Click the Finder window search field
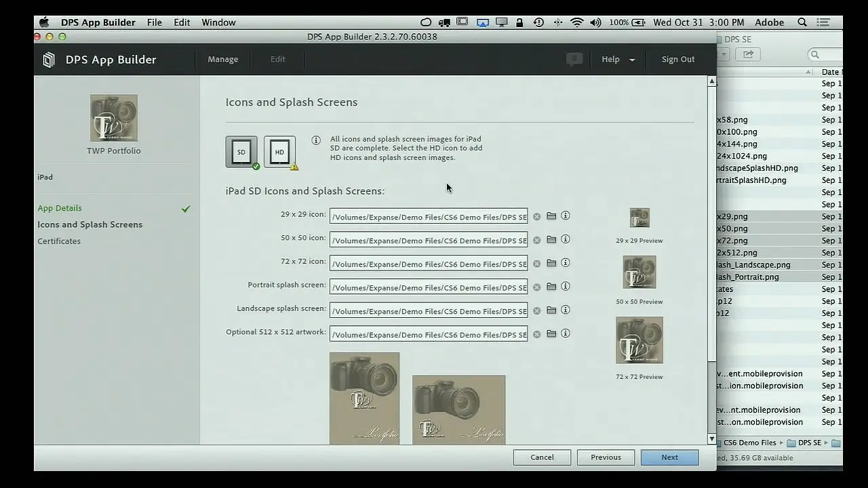Screen dimensions: 868x488 [x=825, y=54]
